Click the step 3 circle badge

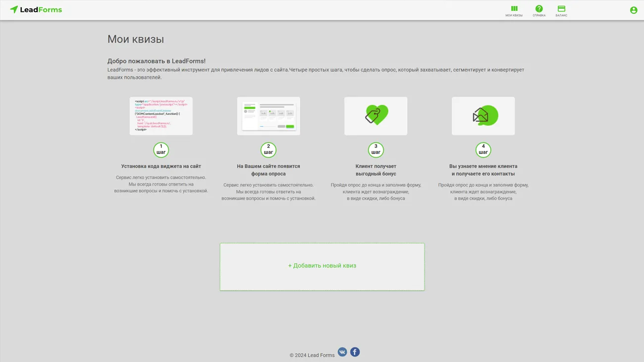point(376,150)
